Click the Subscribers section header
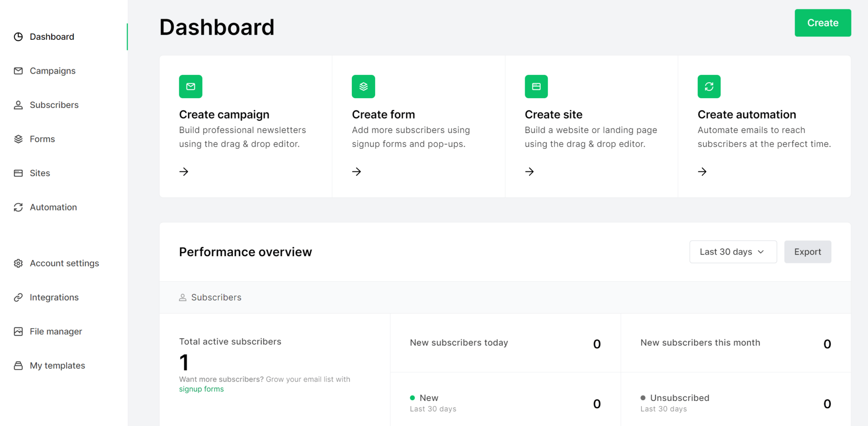Viewport: 868px width, 426px height. pyautogui.click(x=216, y=297)
